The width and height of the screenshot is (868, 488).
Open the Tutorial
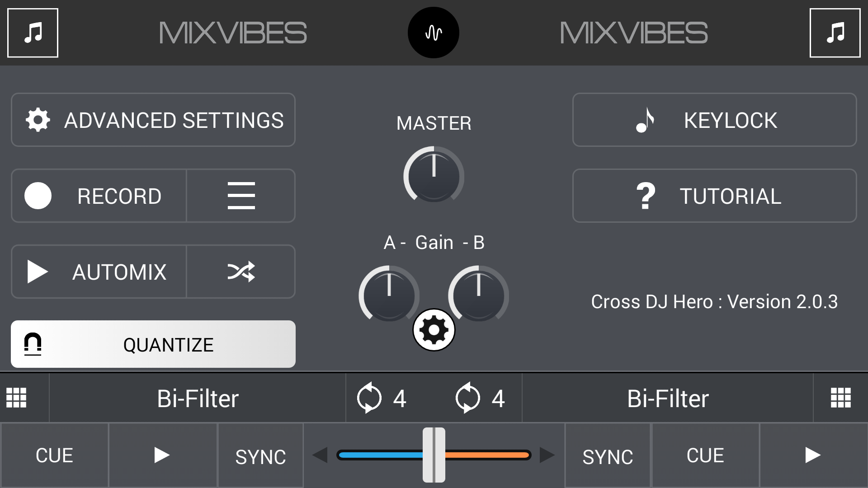714,196
